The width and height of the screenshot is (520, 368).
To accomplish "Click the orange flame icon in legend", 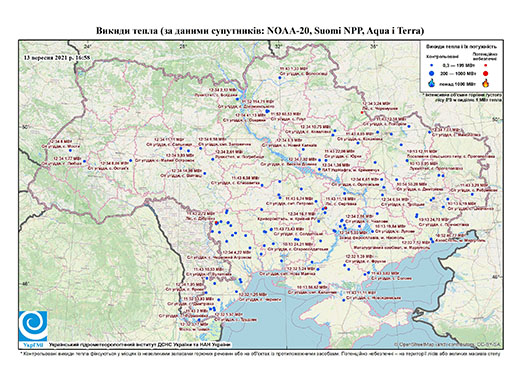I will tap(486, 83).
